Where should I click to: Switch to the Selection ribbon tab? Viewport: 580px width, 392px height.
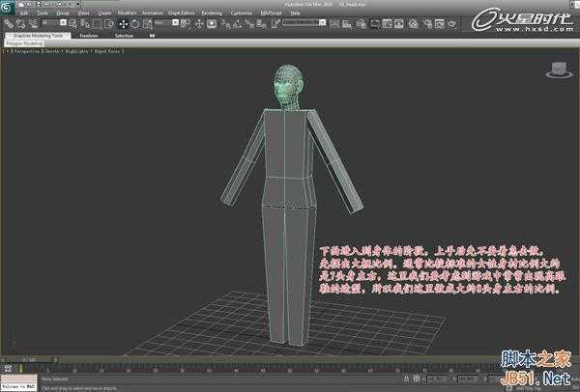pyautogui.click(x=124, y=36)
